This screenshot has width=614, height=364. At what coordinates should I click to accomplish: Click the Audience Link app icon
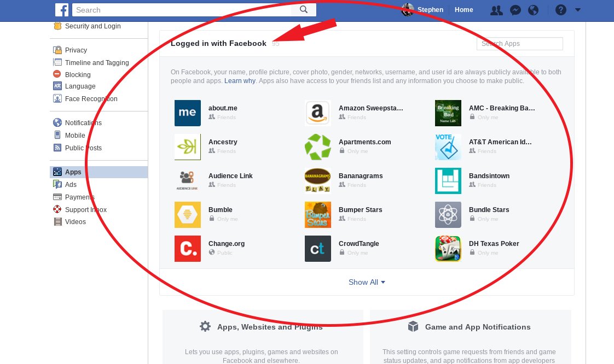coord(188,180)
